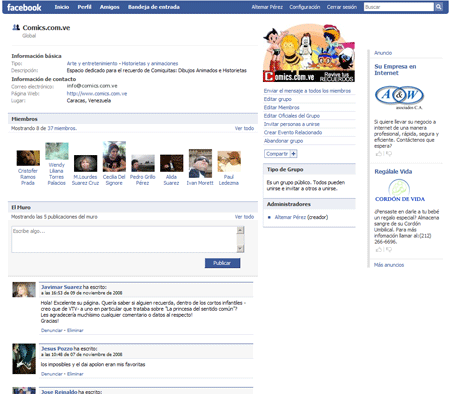Like the Regálale Vida ad
Viewport: 450px width, 394px height.
pyautogui.click(x=379, y=250)
